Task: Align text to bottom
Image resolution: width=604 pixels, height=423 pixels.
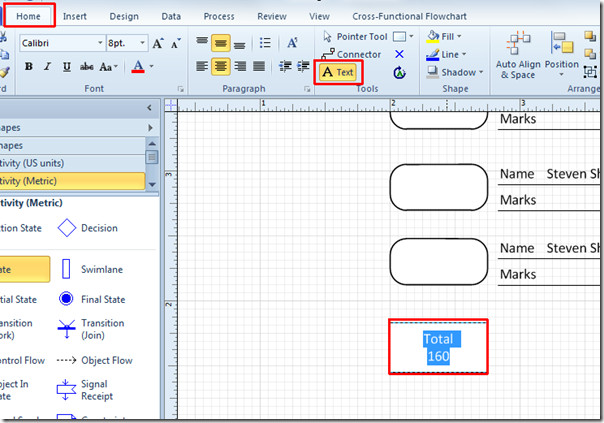Action: point(240,44)
